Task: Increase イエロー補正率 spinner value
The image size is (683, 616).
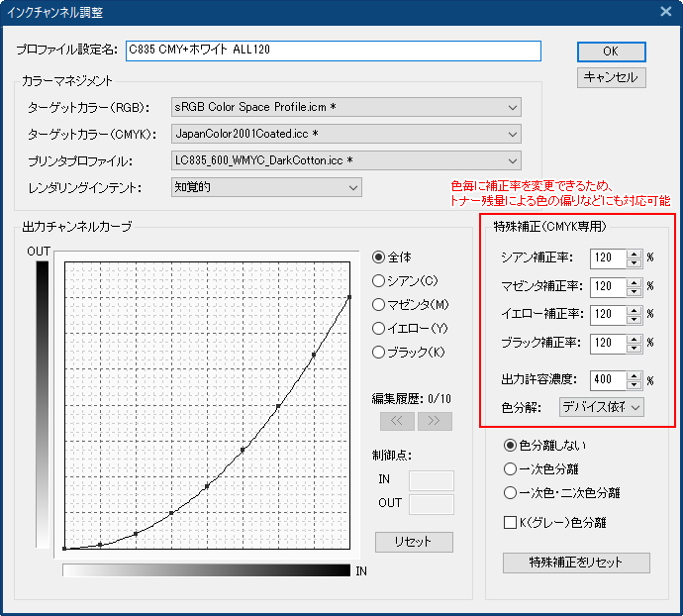Action: point(633,310)
